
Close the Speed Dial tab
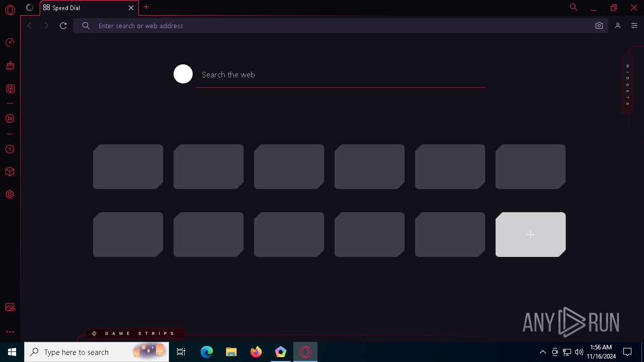[131, 8]
